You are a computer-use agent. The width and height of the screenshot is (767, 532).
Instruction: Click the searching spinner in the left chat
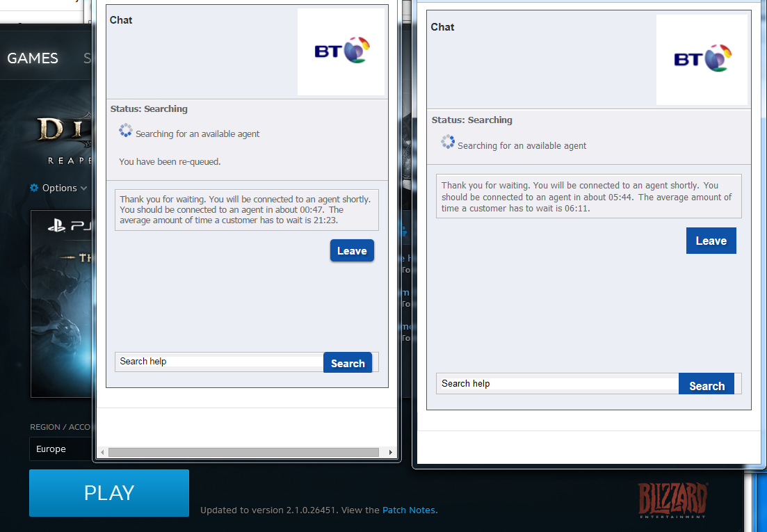[127, 130]
